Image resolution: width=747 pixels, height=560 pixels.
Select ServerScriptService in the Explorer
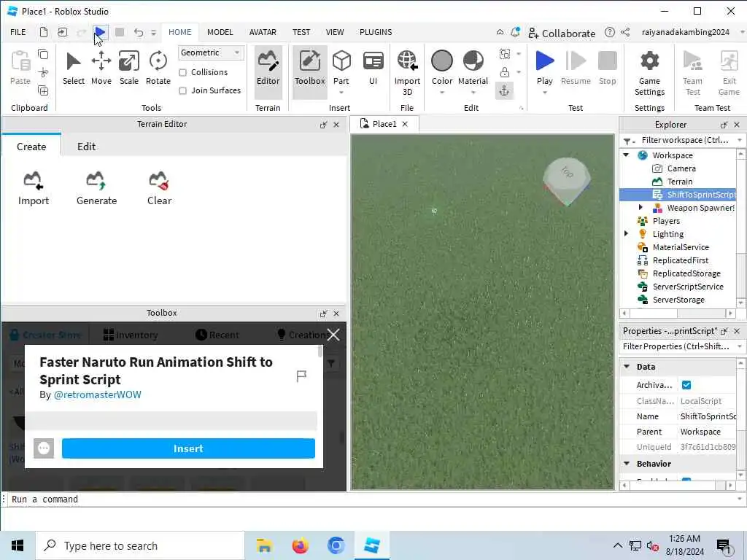click(688, 287)
